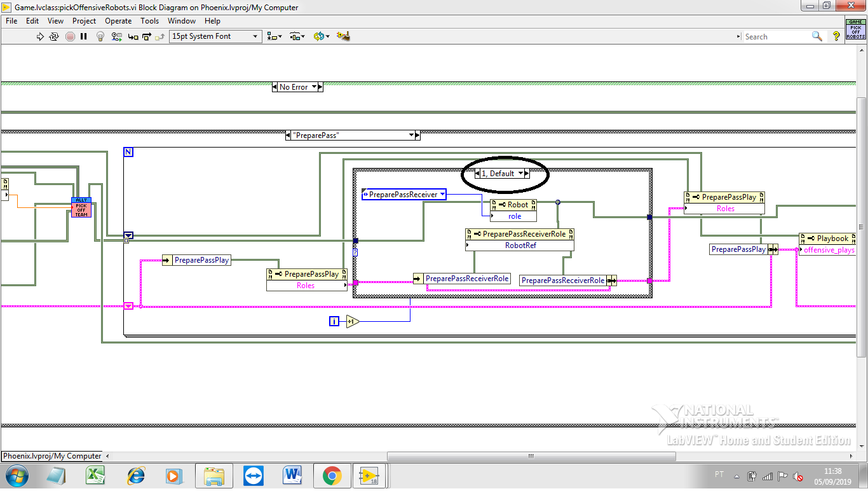Click the Step Out button

(160, 36)
